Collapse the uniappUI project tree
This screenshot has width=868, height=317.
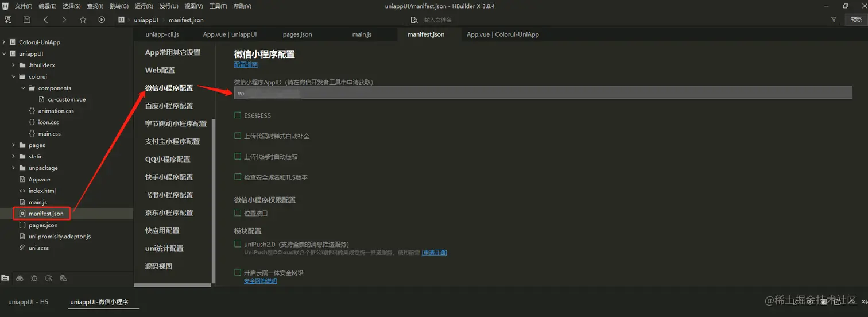coord(4,53)
